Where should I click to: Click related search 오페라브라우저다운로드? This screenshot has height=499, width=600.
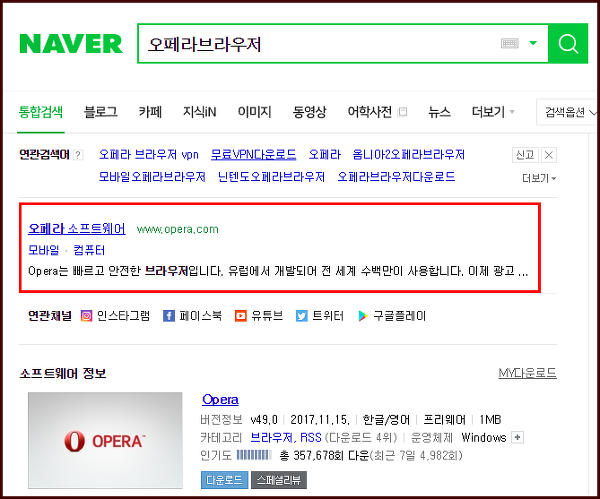click(396, 177)
